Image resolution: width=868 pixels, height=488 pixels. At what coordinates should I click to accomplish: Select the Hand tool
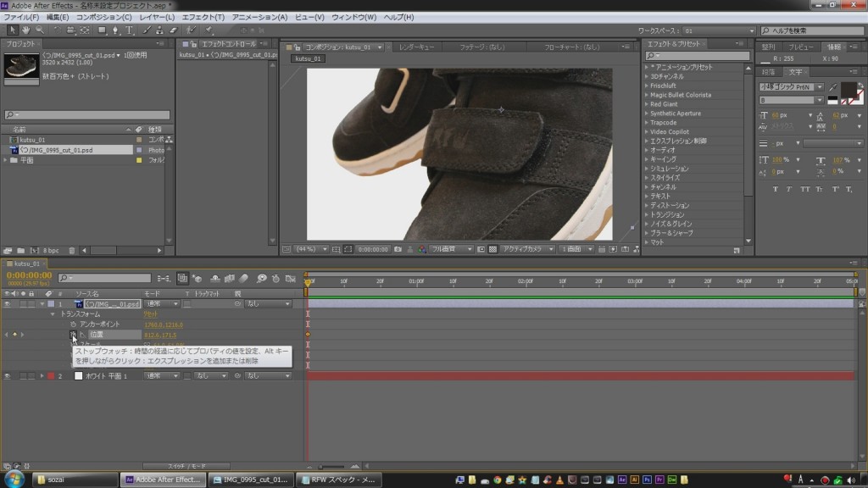tap(26, 30)
